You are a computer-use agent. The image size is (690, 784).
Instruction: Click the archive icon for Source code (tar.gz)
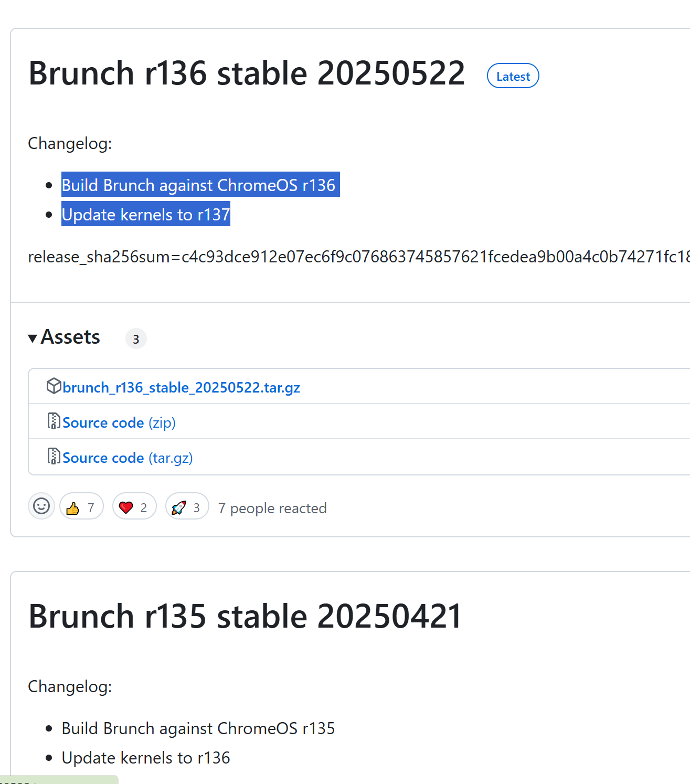(54, 457)
